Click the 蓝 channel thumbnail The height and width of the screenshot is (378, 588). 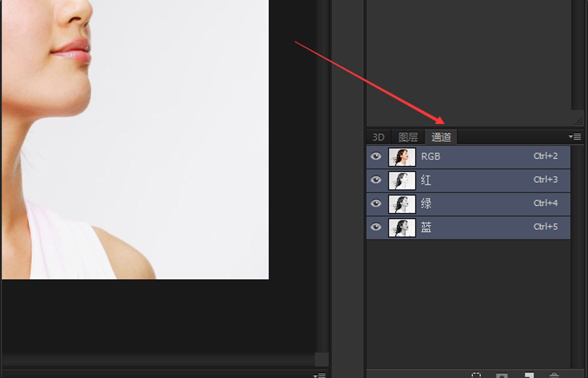point(402,228)
